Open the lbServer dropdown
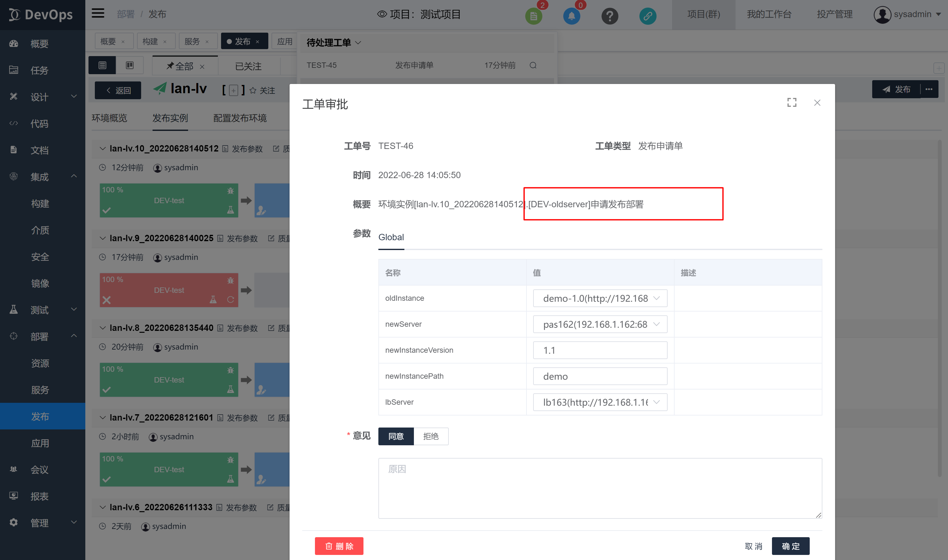 [x=657, y=402]
